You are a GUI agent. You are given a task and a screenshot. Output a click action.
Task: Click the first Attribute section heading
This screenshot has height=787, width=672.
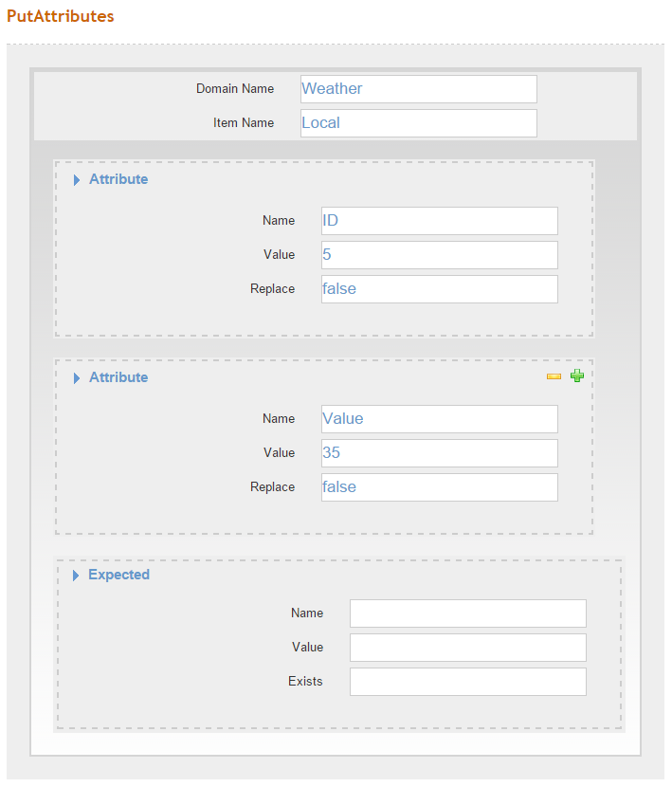point(118,179)
